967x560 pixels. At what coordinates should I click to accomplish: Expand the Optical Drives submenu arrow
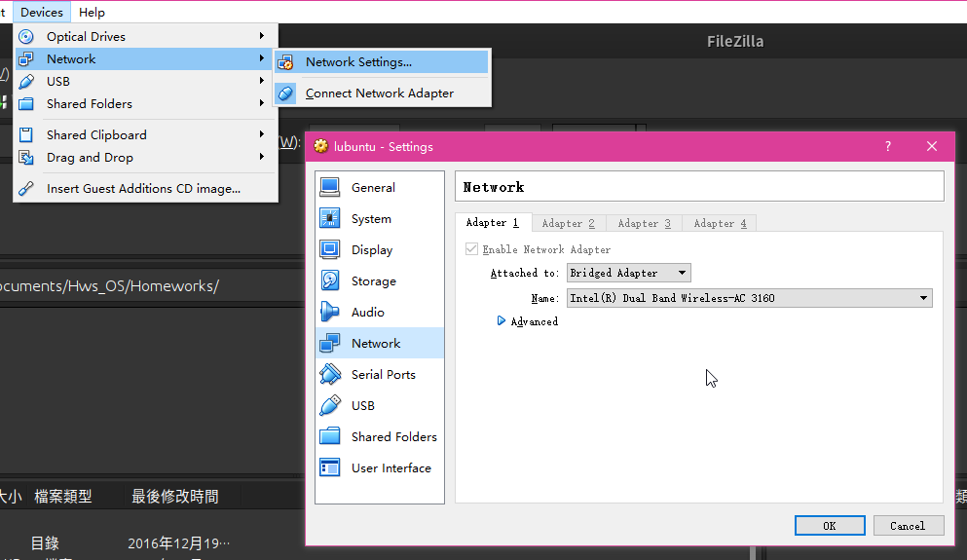click(262, 36)
